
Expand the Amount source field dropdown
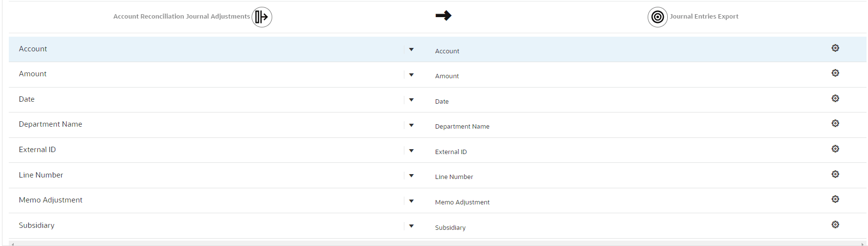click(x=411, y=75)
